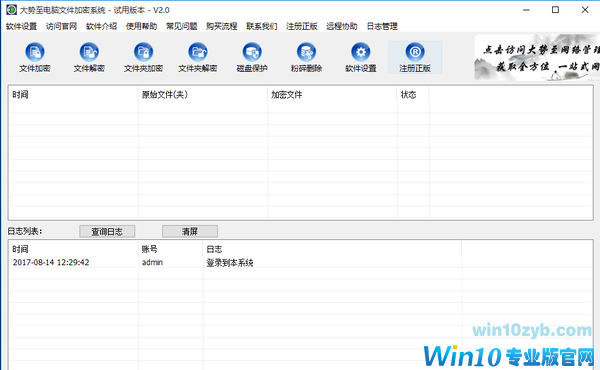Open the 访问官网 menu item
Image resolution: width=600 pixels, height=370 pixels.
(62, 26)
